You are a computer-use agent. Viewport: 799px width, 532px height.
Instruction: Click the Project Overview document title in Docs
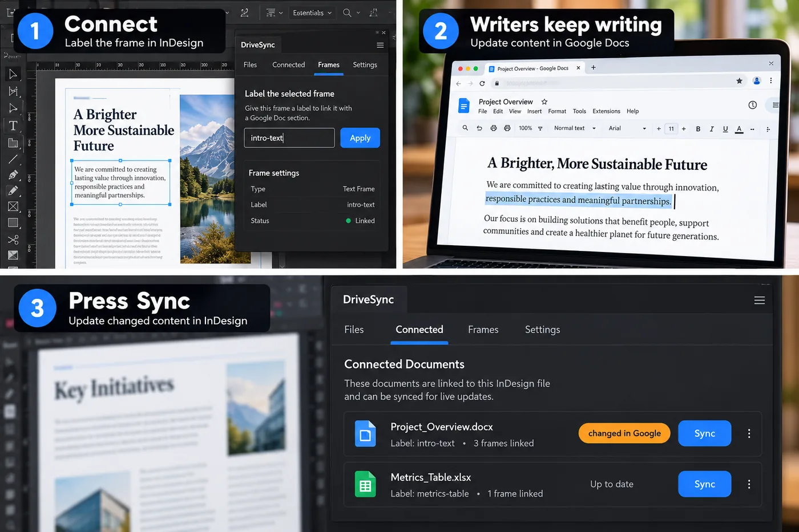coord(506,101)
